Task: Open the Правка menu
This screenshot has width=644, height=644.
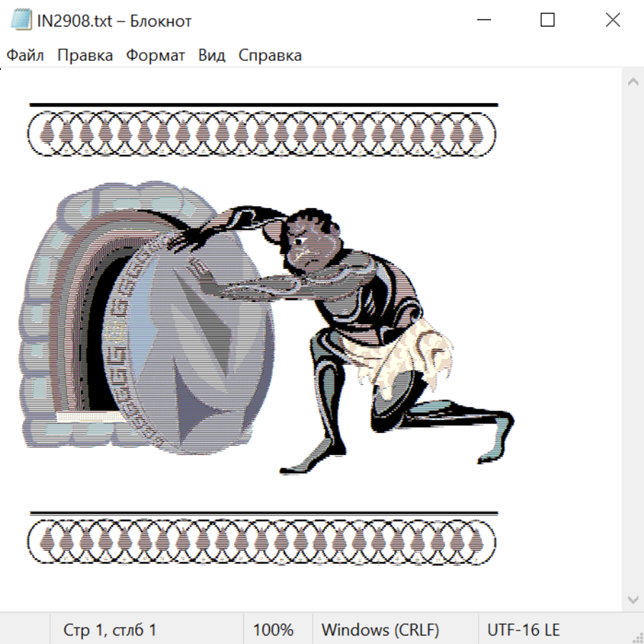Action: point(85,56)
